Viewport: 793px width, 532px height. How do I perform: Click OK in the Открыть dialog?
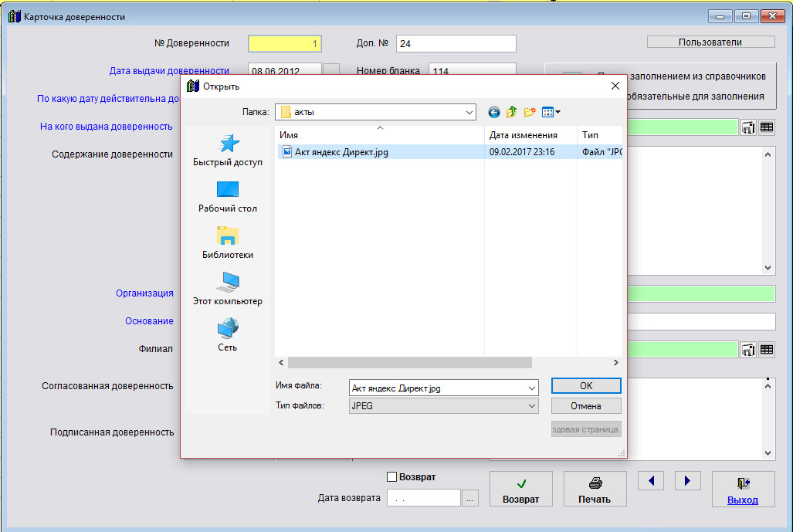[x=586, y=386]
